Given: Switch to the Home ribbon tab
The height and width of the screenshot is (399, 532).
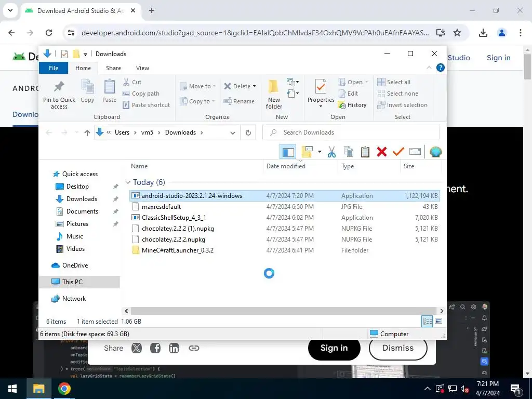Looking at the screenshot, I should coord(83,68).
